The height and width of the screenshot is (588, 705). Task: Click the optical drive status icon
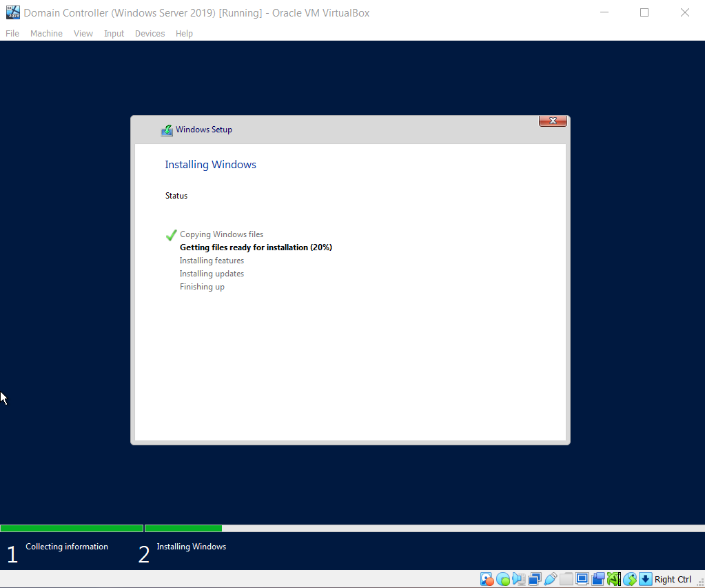pyautogui.click(x=503, y=579)
